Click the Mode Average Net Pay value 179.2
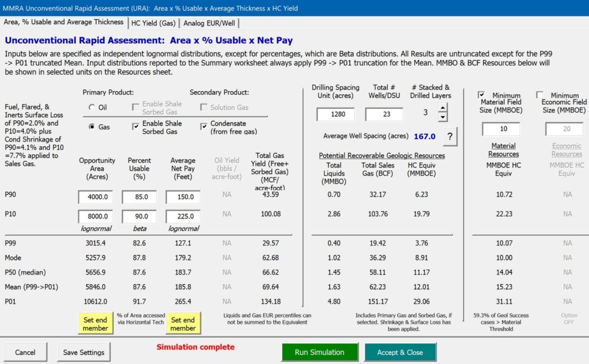The width and height of the screenshot is (589, 364). [x=183, y=258]
